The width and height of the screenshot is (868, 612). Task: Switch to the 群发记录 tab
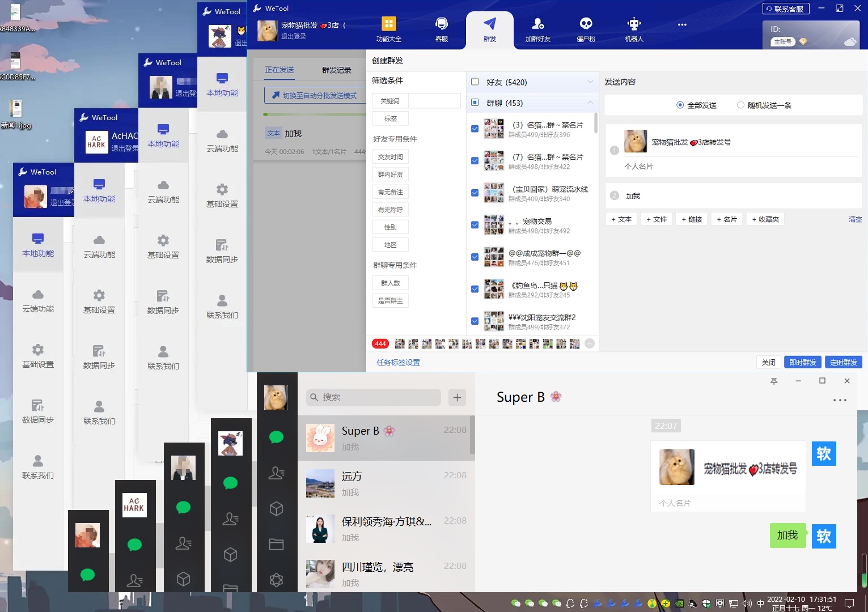(337, 70)
